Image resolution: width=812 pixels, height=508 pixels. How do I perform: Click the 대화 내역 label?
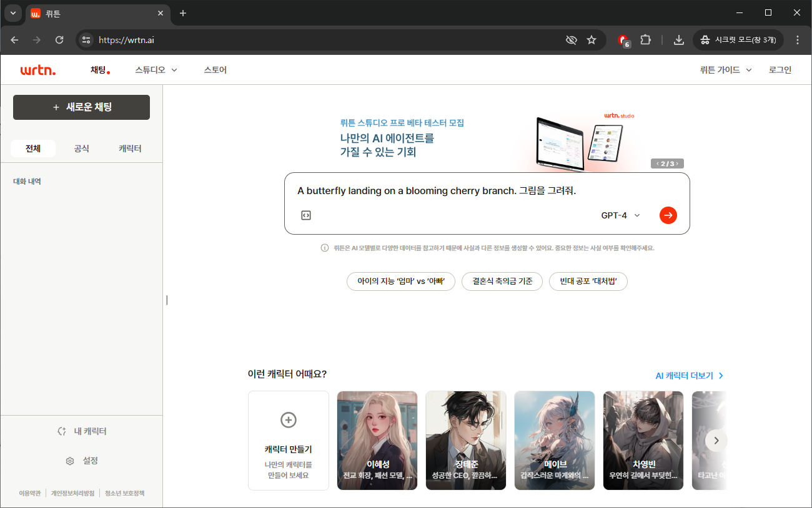click(27, 182)
